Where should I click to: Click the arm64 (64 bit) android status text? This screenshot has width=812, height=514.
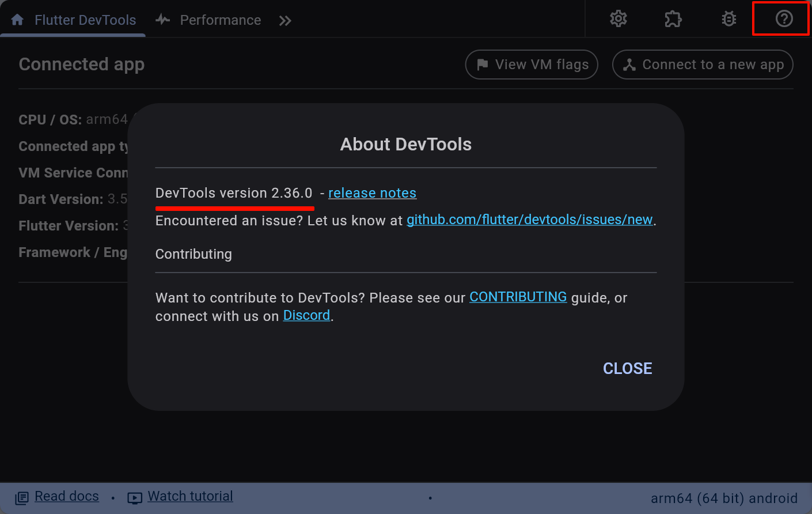point(724,498)
